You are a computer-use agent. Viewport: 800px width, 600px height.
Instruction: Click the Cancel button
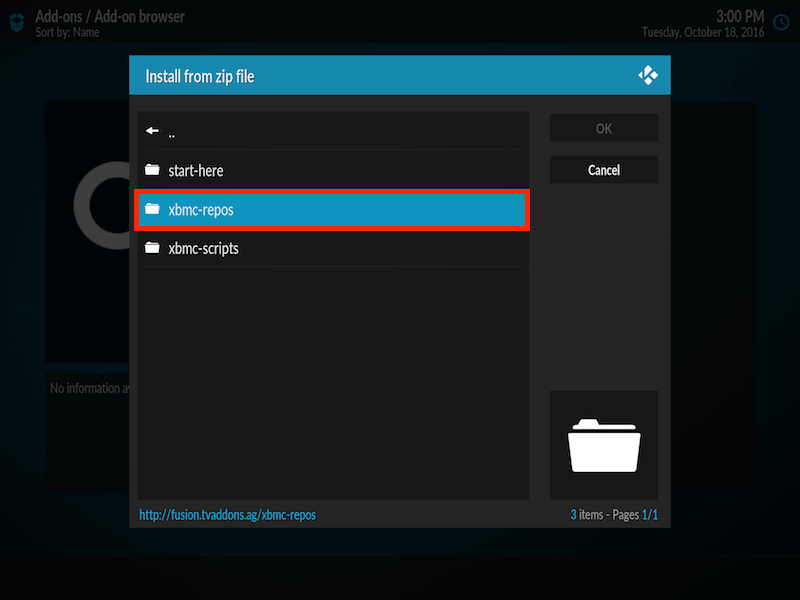(x=604, y=170)
